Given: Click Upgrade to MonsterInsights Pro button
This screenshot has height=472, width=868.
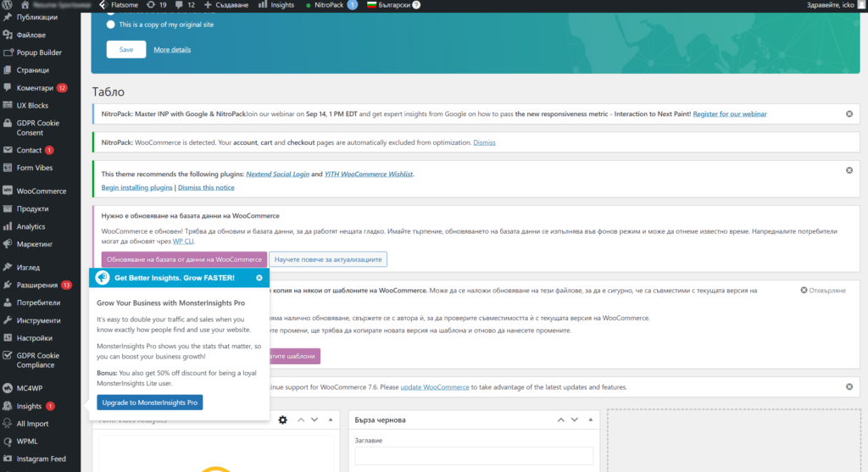Looking at the screenshot, I should (x=150, y=403).
